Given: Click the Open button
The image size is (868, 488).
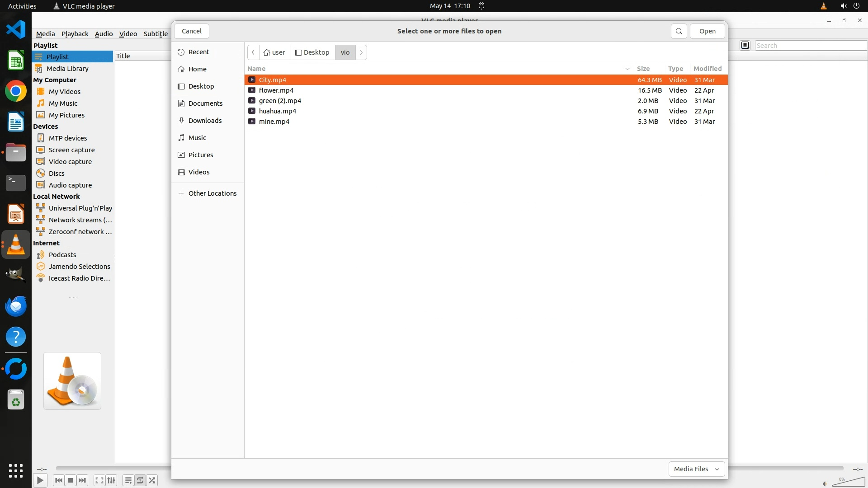Looking at the screenshot, I should click(707, 31).
